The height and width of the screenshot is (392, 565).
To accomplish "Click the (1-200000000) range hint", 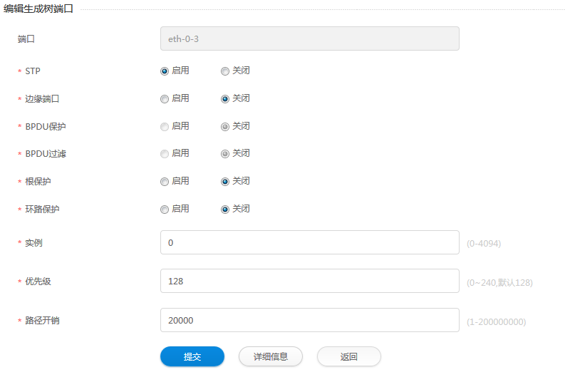I will tap(496, 321).
